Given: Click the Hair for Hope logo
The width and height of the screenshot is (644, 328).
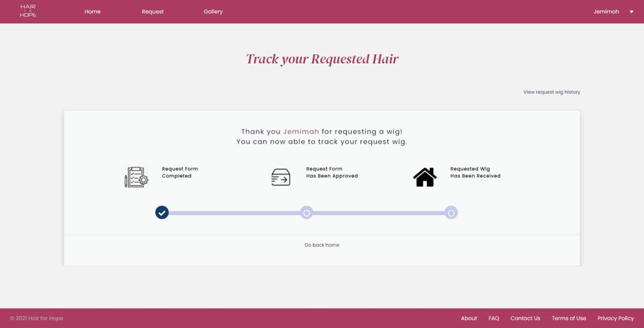Looking at the screenshot, I should [x=28, y=11].
